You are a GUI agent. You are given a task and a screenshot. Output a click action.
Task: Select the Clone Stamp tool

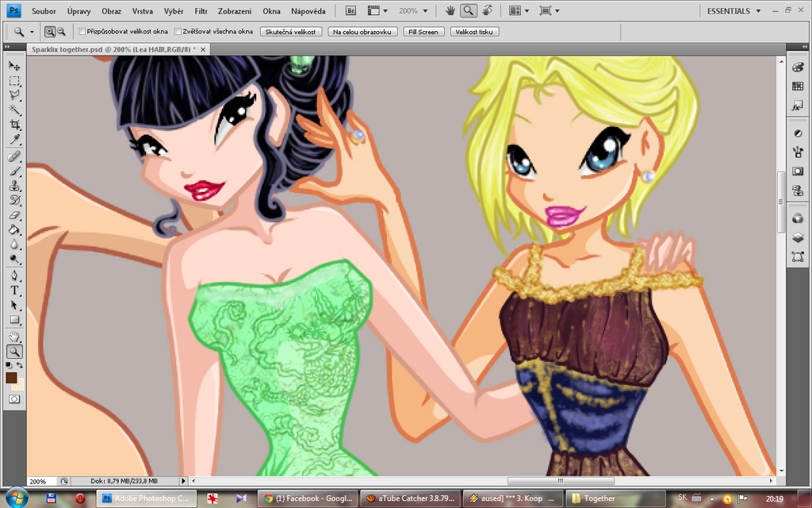(14, 186)
